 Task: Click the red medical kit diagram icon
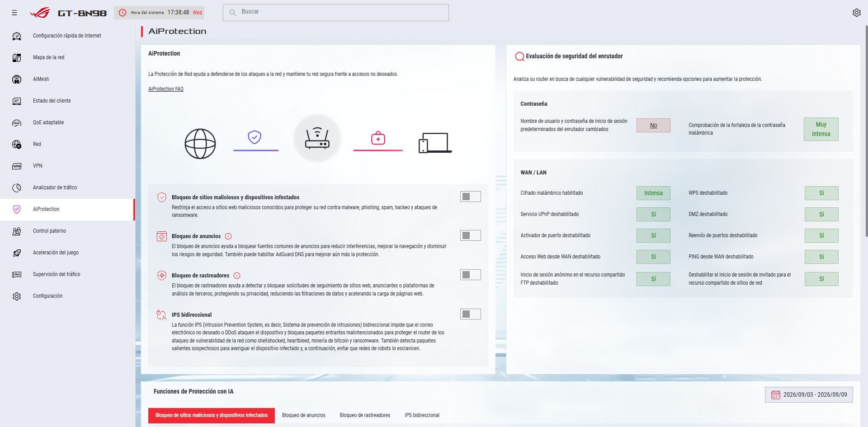(378, 138)
